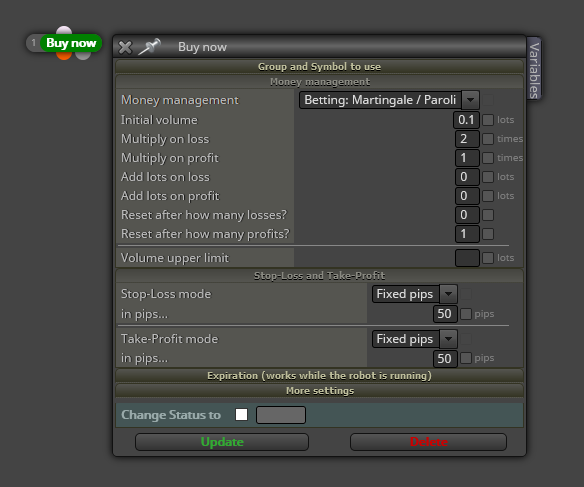
Task: Click the Volume upper limit label
Action: point(175,258)
